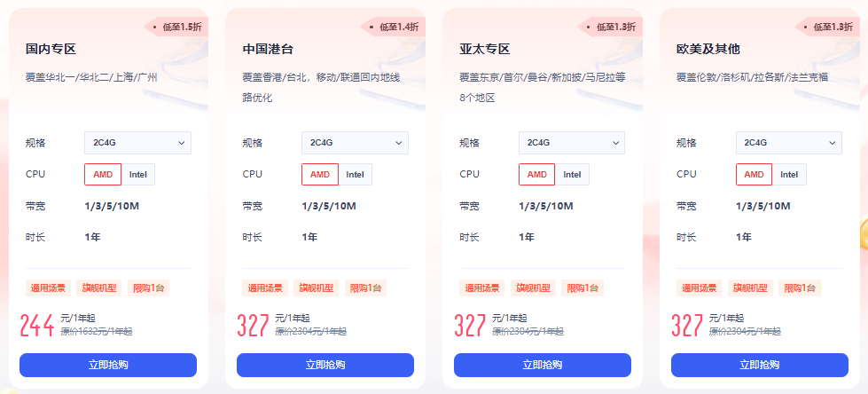Open the 规格 dropdown in 亚太专区 card
The image size is (868, 394).
572,142
